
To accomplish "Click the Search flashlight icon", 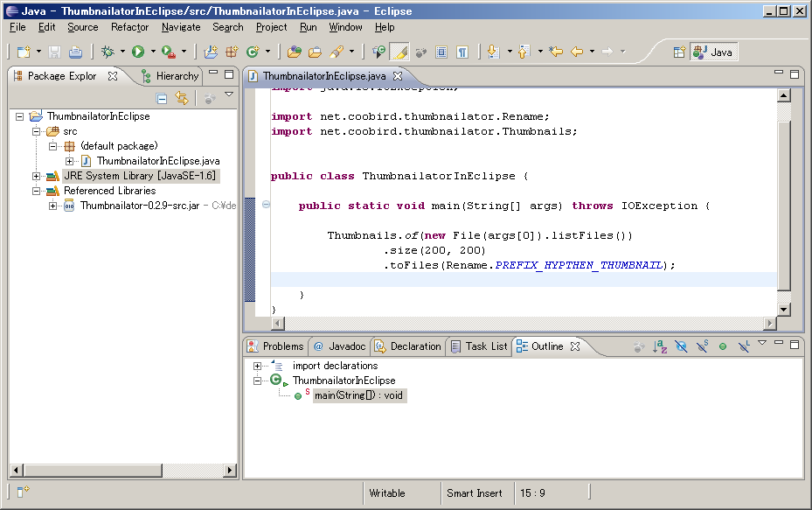I will [x=337, y=52].
